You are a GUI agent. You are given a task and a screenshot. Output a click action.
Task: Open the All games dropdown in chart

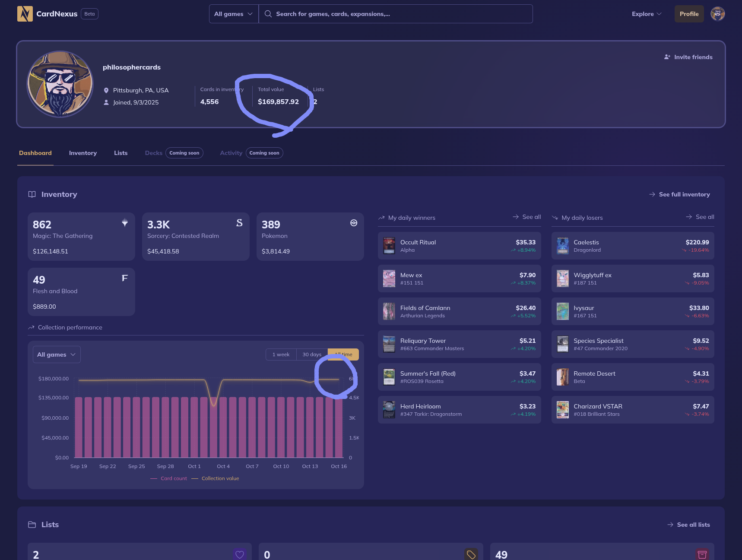[57, 354]
